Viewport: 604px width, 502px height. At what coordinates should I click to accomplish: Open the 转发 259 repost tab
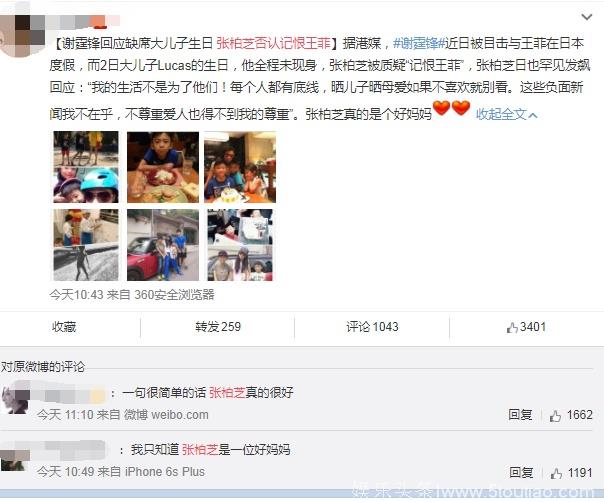click(x=218, y=327)
